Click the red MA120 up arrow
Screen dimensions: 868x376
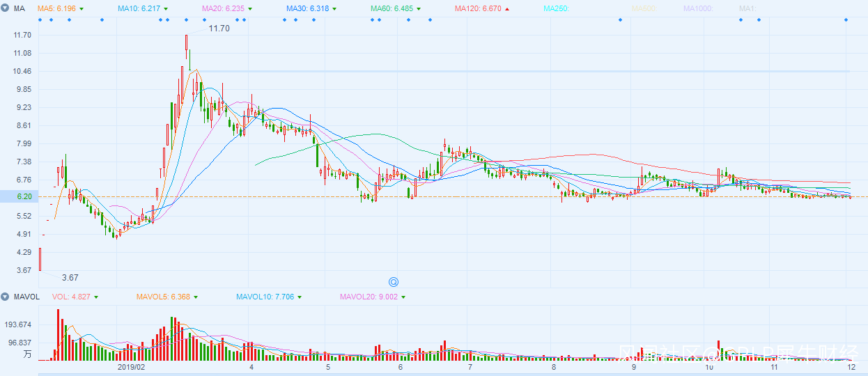point(507,8)
